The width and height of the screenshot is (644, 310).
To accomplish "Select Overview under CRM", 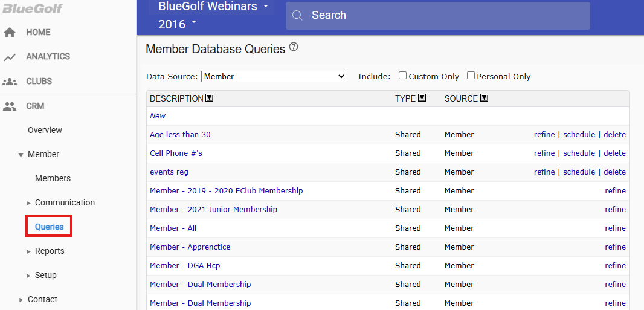I will (45, 130).
